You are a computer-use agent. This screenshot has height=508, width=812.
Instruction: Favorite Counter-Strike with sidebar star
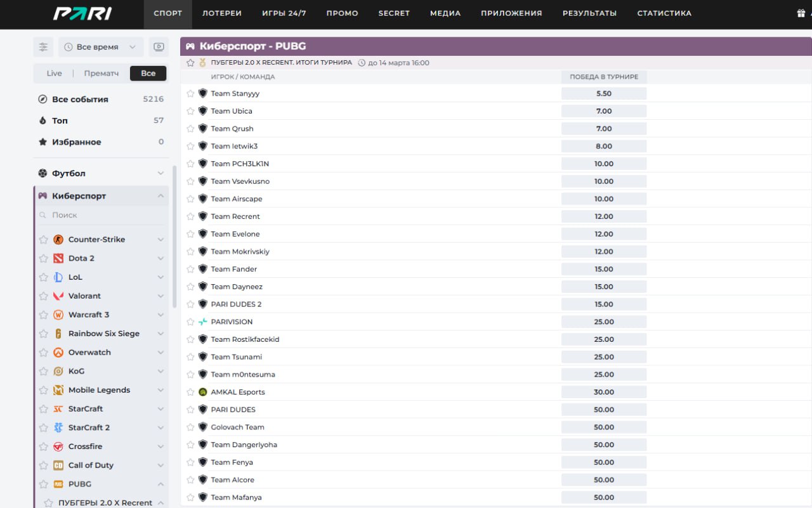43,240
